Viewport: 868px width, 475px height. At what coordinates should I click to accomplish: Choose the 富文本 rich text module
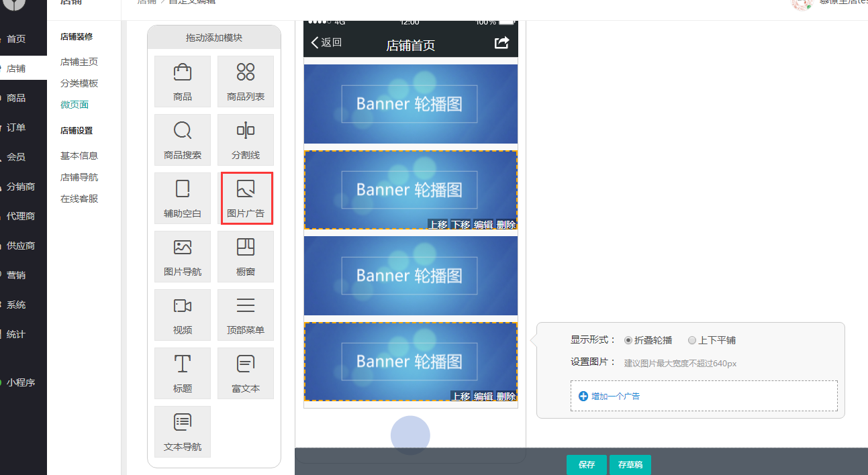click(x=246, y=373)
